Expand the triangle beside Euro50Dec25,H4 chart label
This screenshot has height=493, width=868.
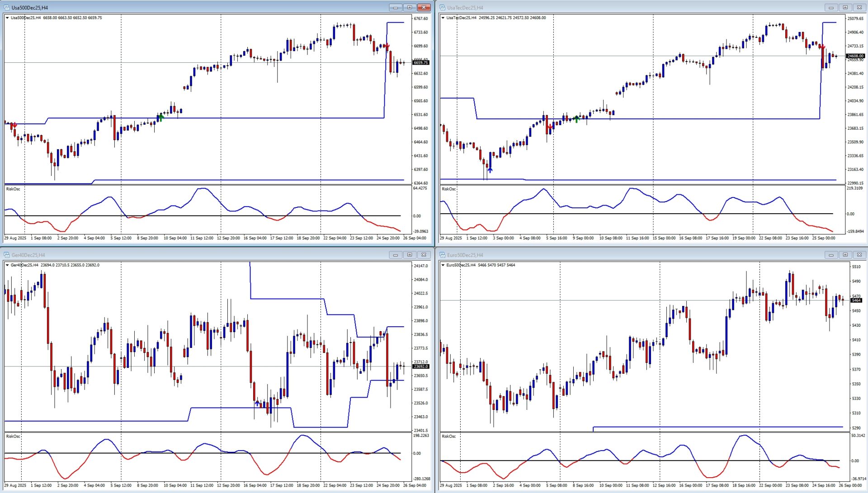click(443, 265)
